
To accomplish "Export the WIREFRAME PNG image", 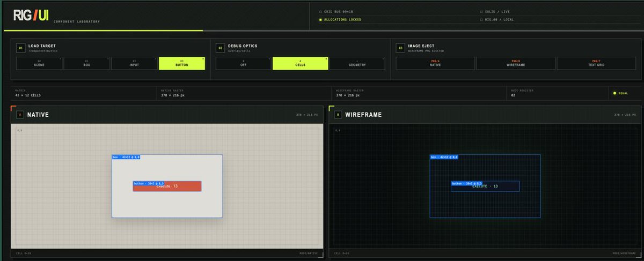I will (516, 63).
